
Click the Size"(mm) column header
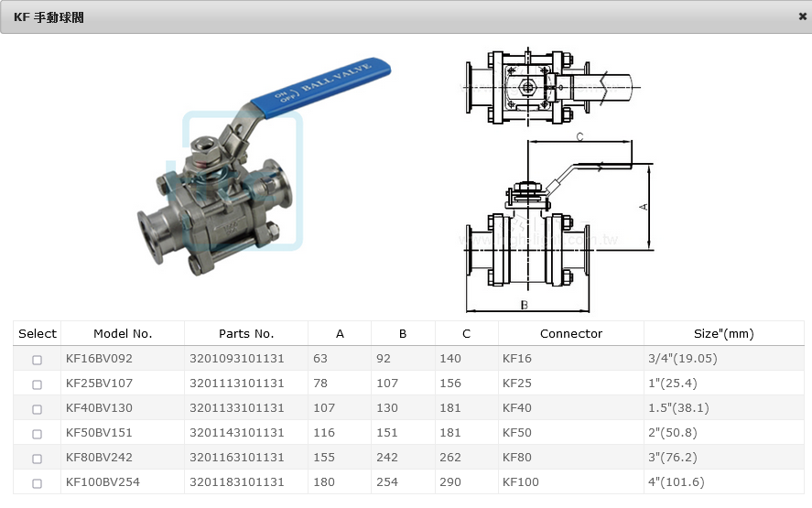[x=723, y=334]
